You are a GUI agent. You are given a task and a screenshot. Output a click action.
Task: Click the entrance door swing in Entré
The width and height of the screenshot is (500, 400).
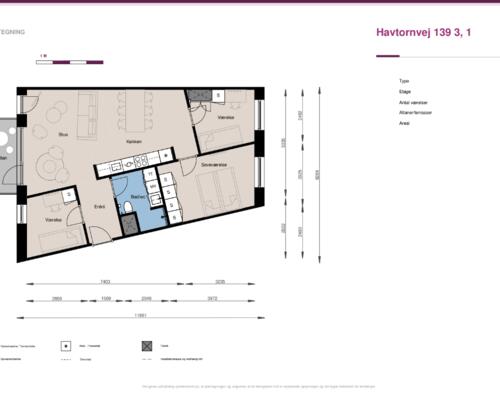[101, 235]
